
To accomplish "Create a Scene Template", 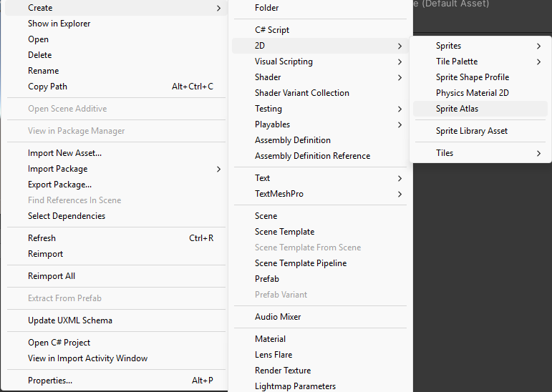I will (x=320, y=232).
